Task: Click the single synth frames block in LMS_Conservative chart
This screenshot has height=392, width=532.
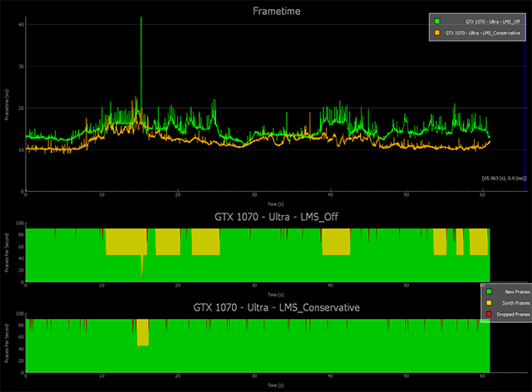Action: tap(143, 332)
